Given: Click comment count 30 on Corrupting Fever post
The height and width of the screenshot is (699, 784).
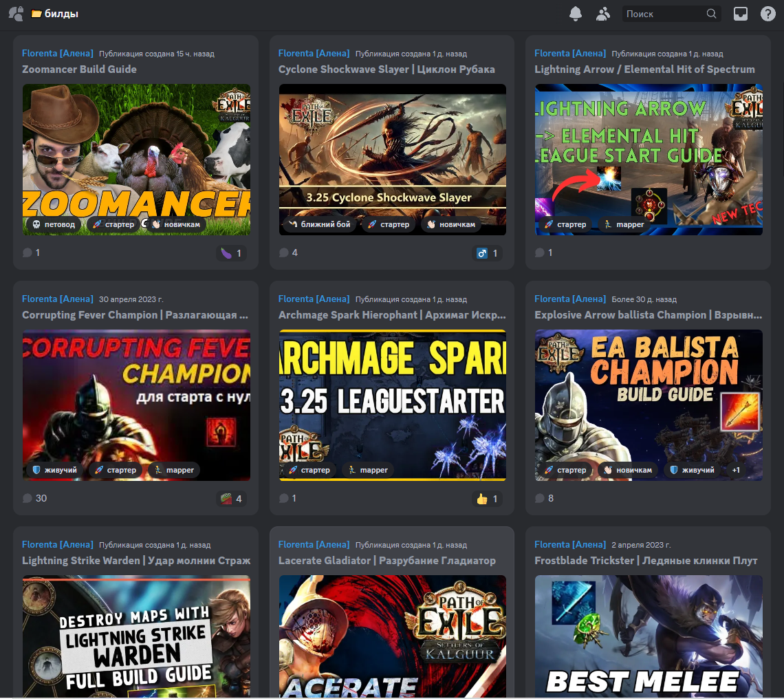Looking at the screenshot, I should tap(35, 498).
